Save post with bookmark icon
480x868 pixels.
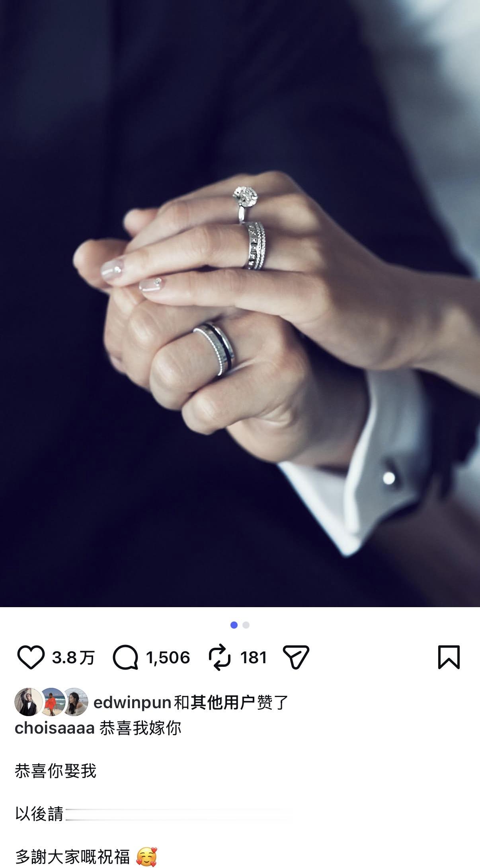(x=449, y=657)
